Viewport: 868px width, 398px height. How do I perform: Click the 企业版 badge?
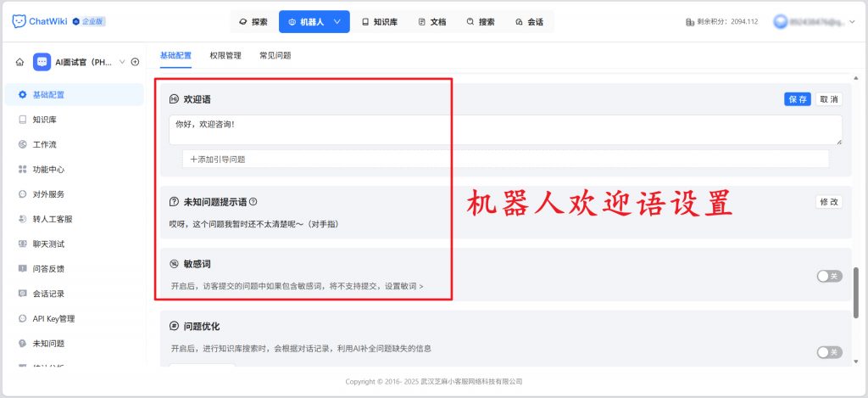click(x=88, y=21)
